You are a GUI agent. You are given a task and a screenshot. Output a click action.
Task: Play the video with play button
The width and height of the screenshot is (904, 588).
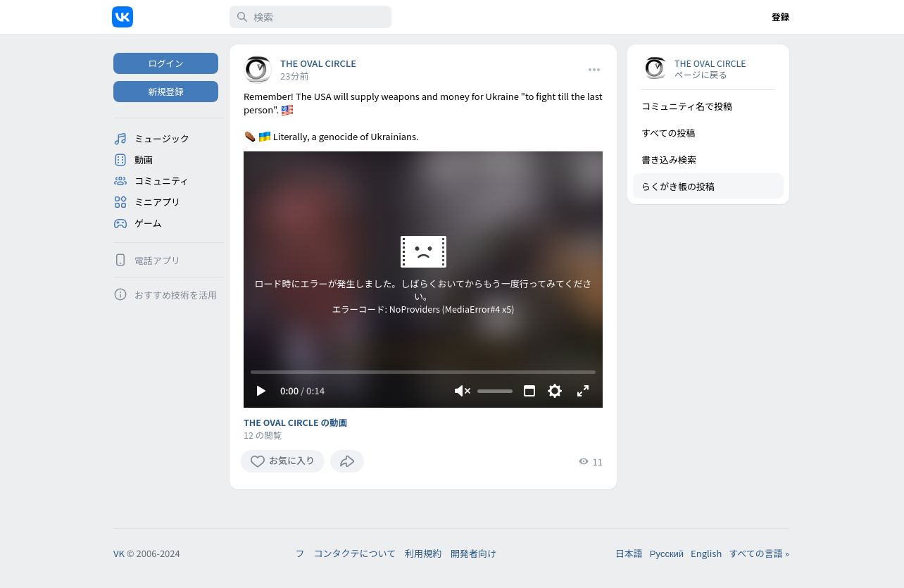pos(261,391)
